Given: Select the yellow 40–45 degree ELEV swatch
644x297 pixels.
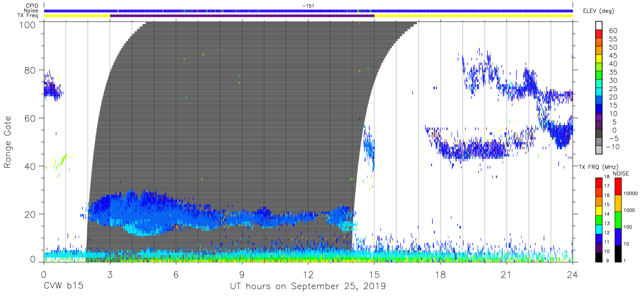Looking at the screenshot, I should pyautogui.click(x=598, y=60).
